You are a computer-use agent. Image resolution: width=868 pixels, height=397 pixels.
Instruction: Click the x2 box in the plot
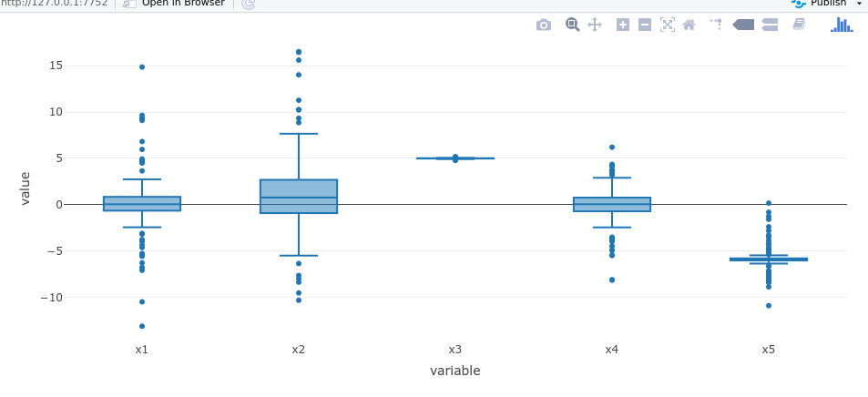coord(299,196)
